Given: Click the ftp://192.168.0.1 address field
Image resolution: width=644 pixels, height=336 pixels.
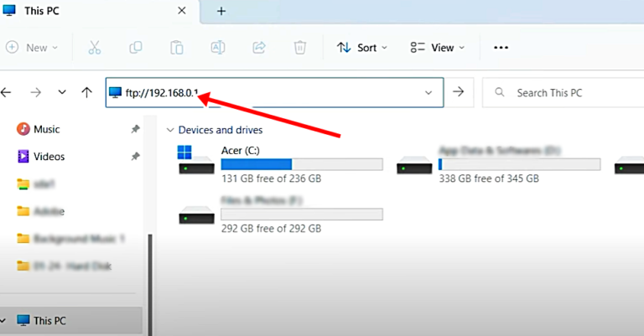Looking at the screenshot, I should (x=274, y=93).
